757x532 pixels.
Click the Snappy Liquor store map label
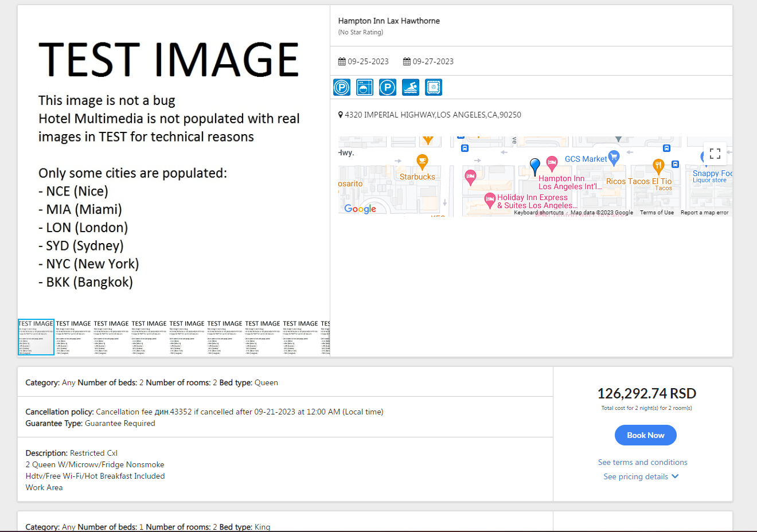712,177
